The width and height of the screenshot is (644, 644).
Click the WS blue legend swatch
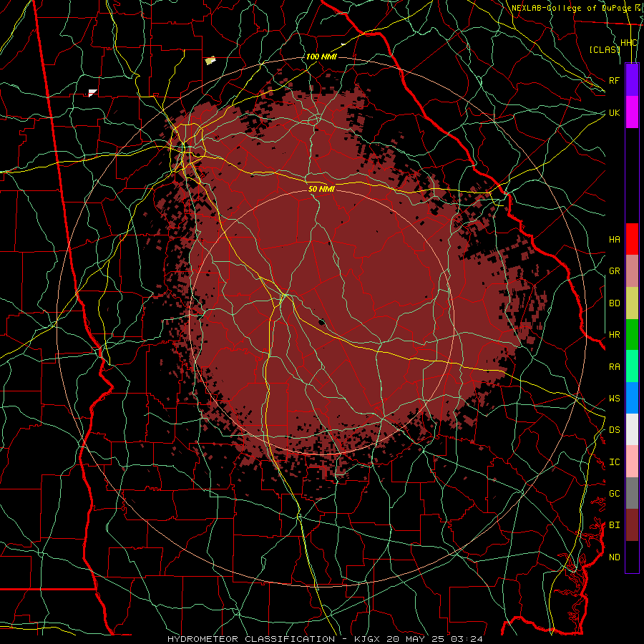click(632, 398)
